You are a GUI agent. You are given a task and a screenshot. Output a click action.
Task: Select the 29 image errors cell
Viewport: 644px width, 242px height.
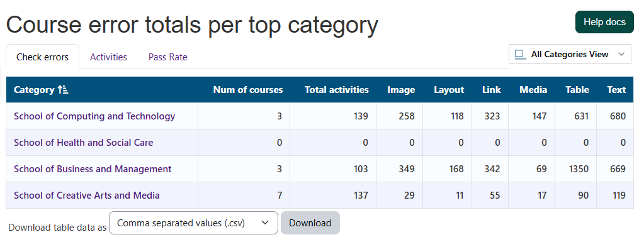point(400,195)
